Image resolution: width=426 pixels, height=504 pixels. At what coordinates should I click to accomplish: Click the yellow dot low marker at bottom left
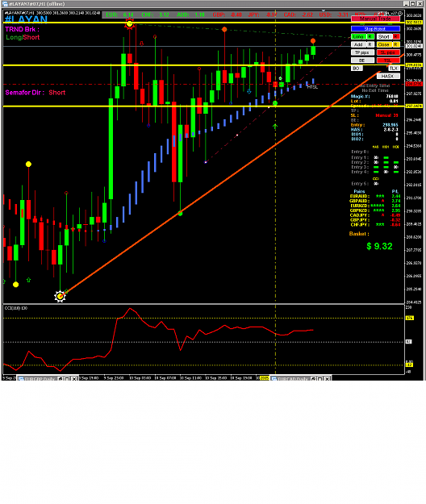[15, 285]
